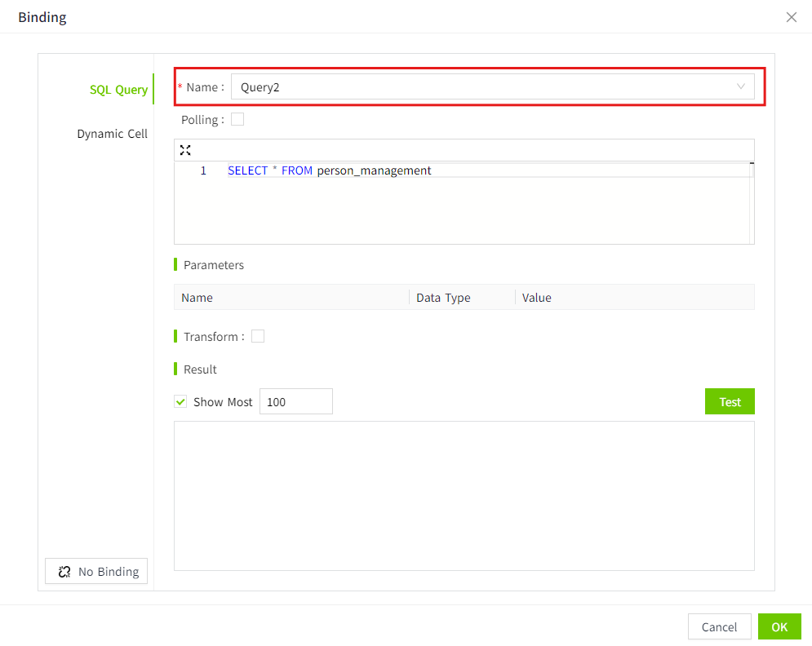
Task: Enable the Transform checkbox
Action: [x=258, y=336]
